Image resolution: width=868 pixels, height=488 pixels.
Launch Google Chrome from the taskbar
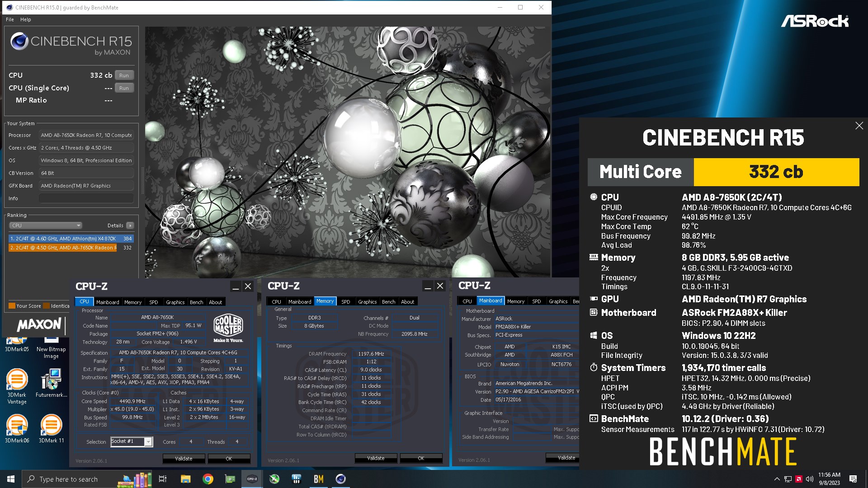208,479
